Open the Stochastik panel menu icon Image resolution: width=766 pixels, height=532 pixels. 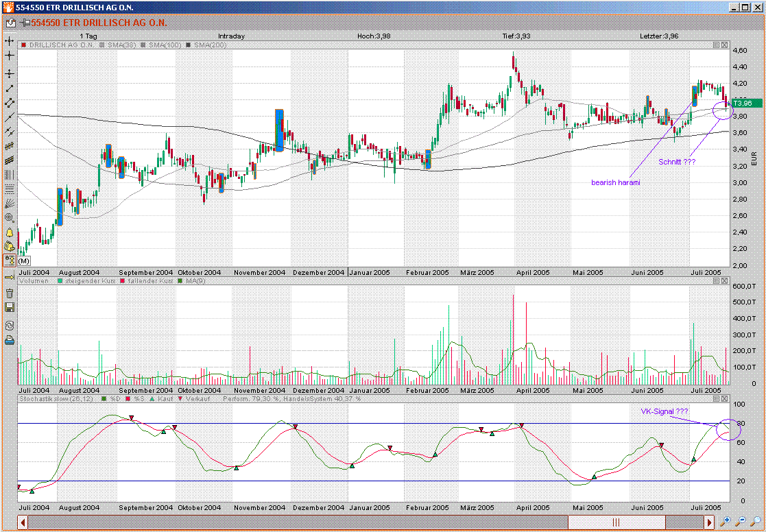[x=716, y=398]
